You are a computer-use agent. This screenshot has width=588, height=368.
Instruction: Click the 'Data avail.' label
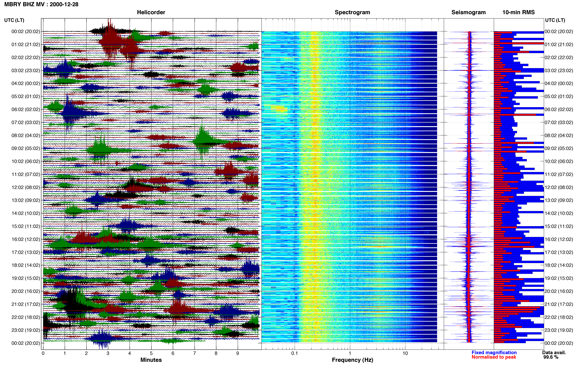pos(554,352)
